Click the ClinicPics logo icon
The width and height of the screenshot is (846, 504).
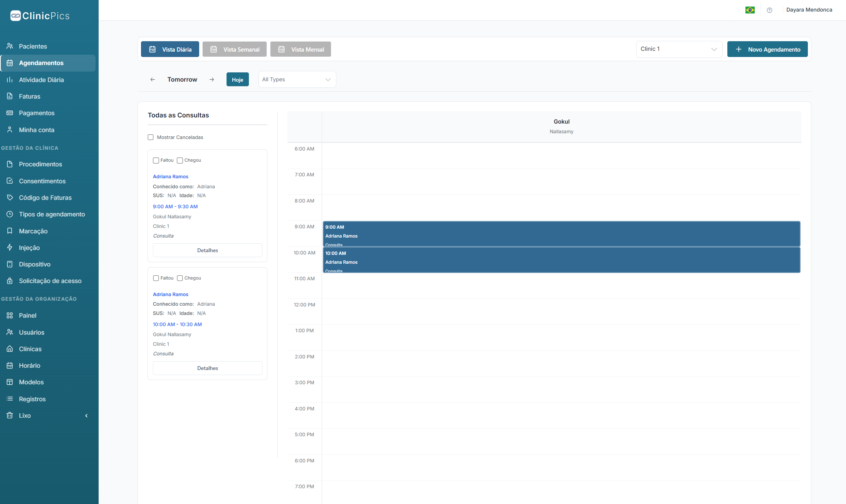tap(15, 16)
